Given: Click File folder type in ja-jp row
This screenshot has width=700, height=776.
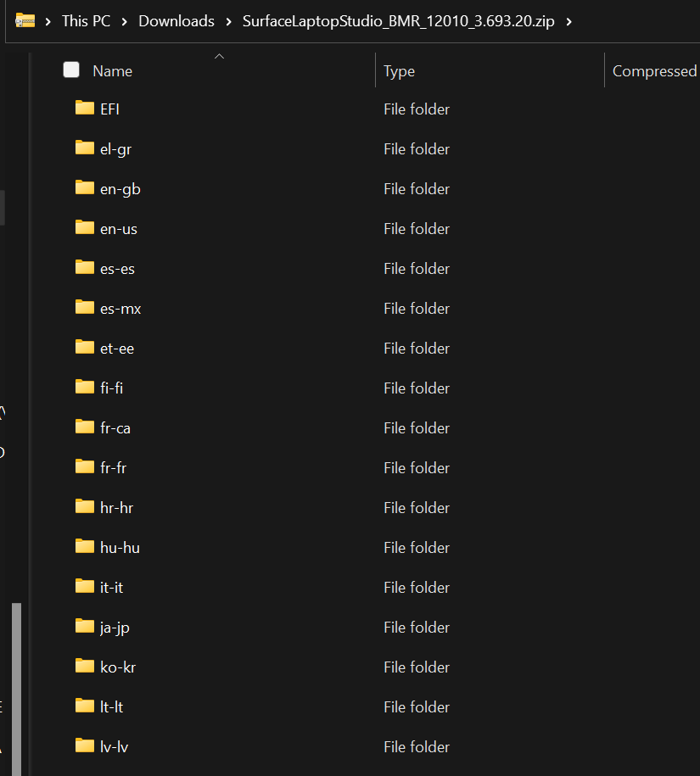Looking at the screenshot, I should pyautogui.click(x=417, y=627).
